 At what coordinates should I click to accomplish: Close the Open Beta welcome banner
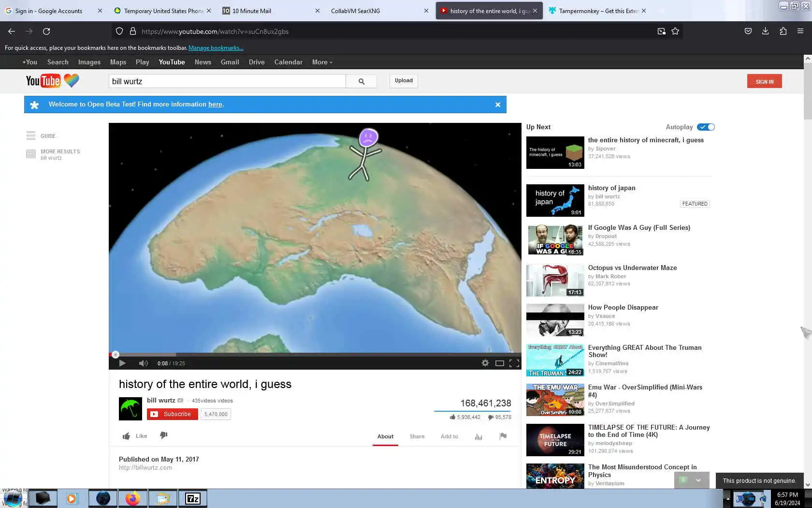[x=498, y=105]
